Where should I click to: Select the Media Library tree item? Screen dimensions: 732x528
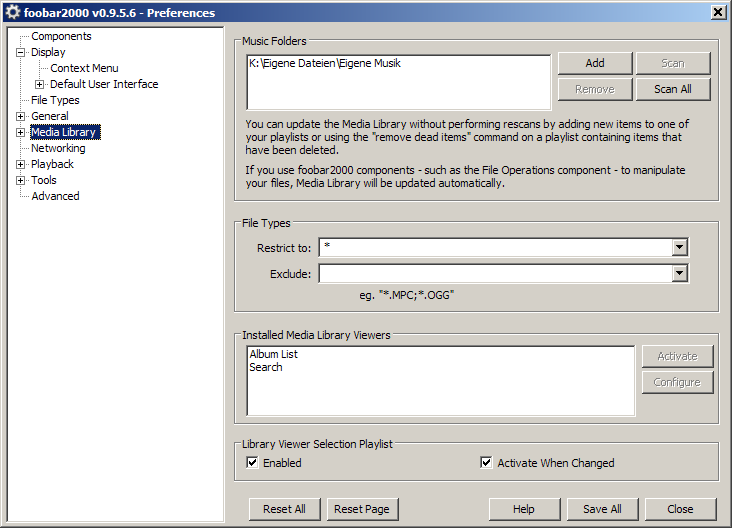[65, 133]
